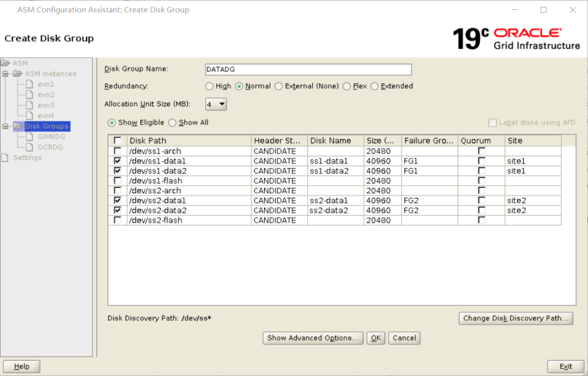Confirm with the OK button
588x376 pixels.
pyautogui.click(x=376, y=338)
